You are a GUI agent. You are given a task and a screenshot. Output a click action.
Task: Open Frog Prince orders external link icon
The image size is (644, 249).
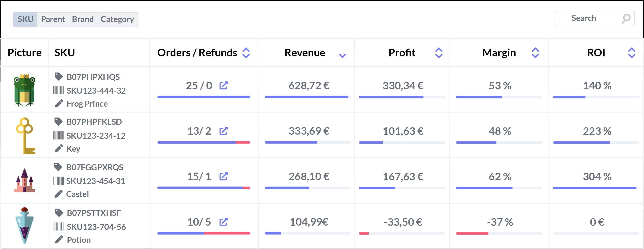pyautogui.click(x=223, y=86)
